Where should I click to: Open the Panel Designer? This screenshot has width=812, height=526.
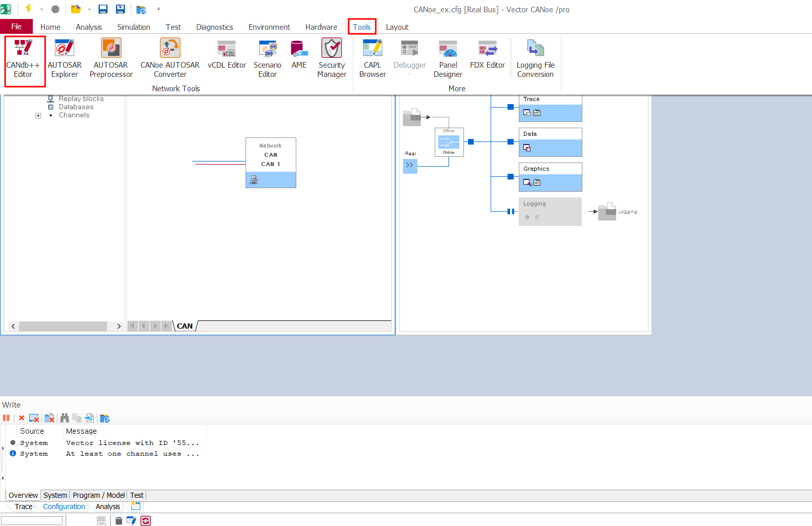pos(448,59)
